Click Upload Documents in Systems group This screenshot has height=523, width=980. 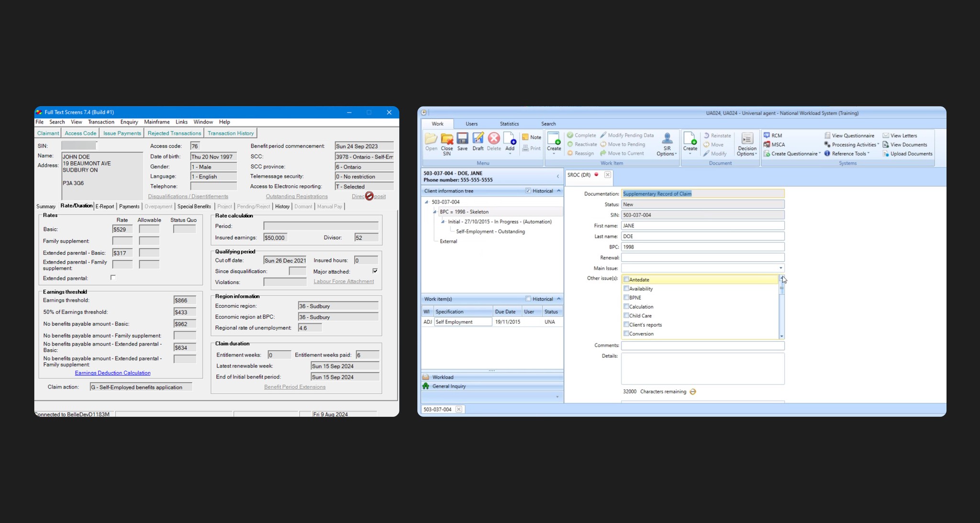click(x=907, y=154)
